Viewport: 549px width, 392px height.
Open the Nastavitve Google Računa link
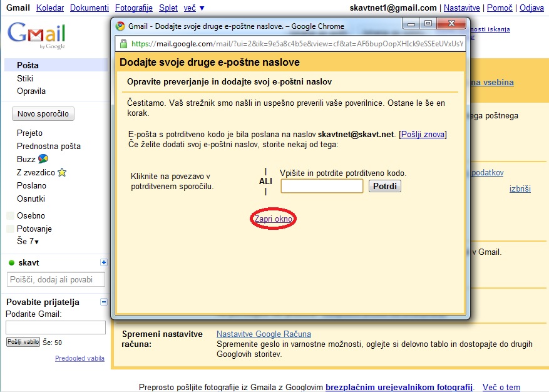point(264,334)
